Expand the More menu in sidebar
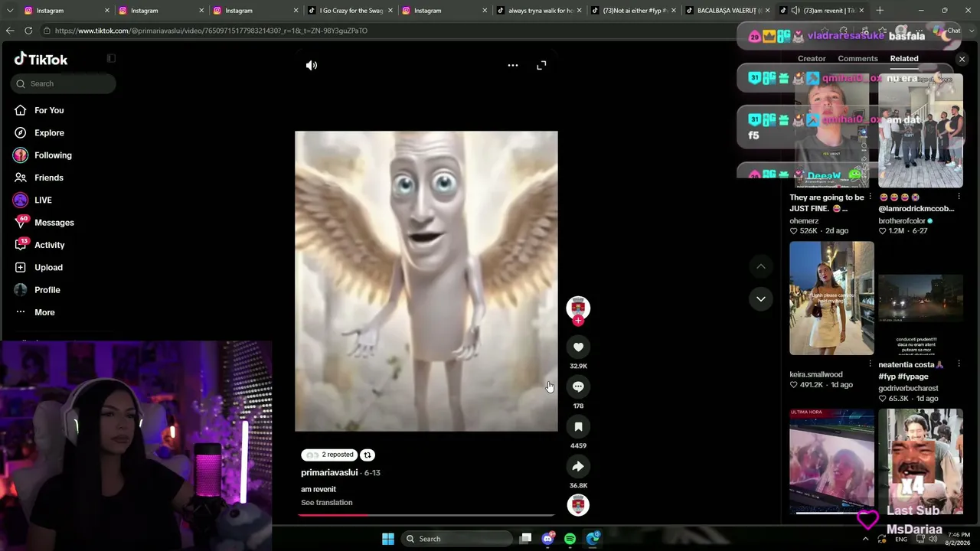Viewport: 980px width, 551px height. (x=44, y=312)
